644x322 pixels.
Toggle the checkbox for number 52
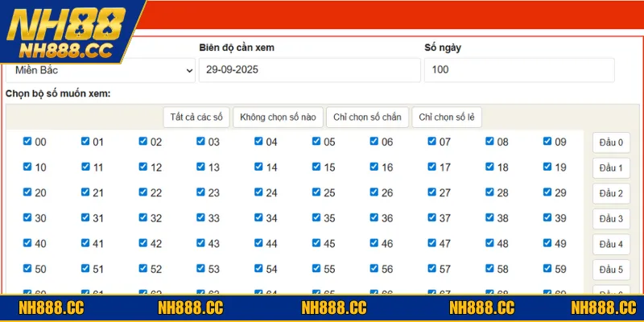pyautogui.click(x=142, y=269)
